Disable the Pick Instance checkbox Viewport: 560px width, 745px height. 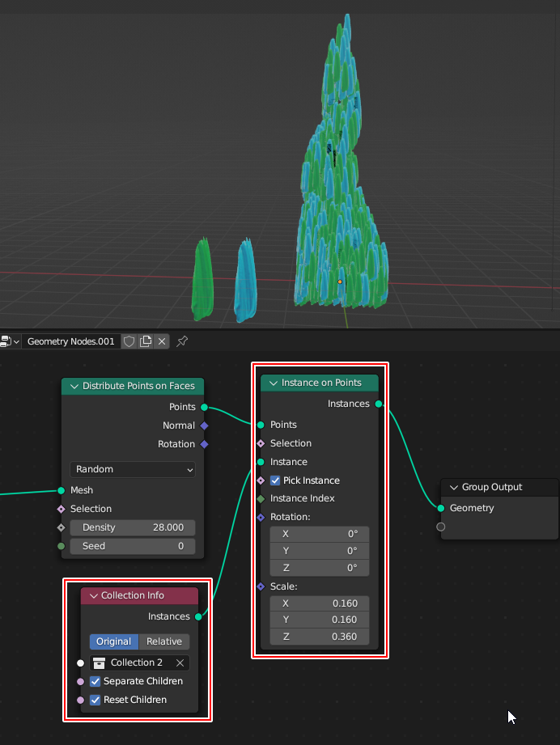click(275, 480)
